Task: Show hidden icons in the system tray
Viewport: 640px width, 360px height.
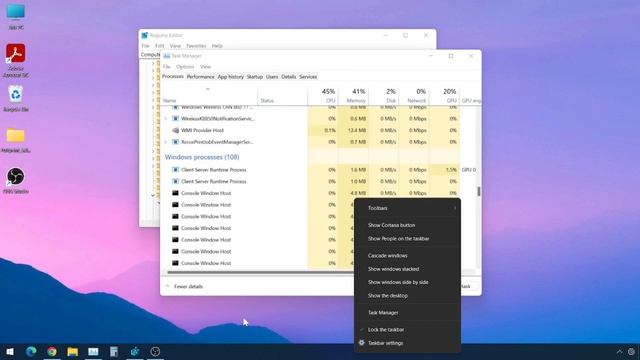Action: pyautogui.click(x=620, y=351)
